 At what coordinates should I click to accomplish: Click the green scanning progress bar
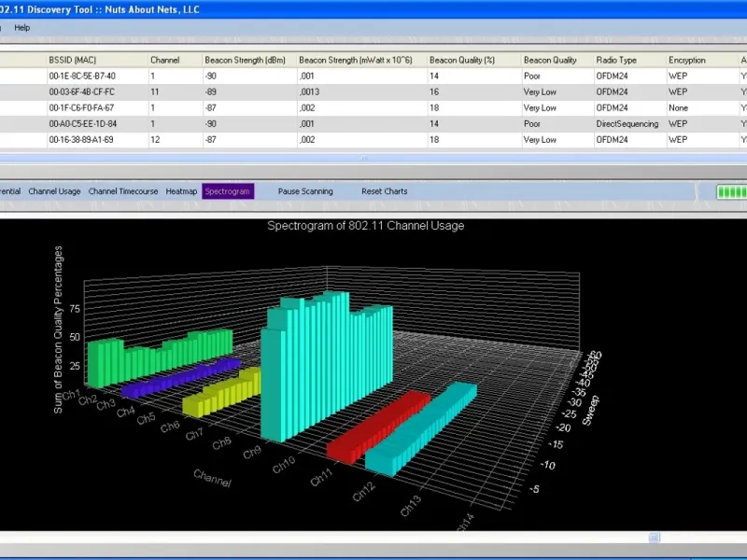pyautogui.click(x=732, y=192)
